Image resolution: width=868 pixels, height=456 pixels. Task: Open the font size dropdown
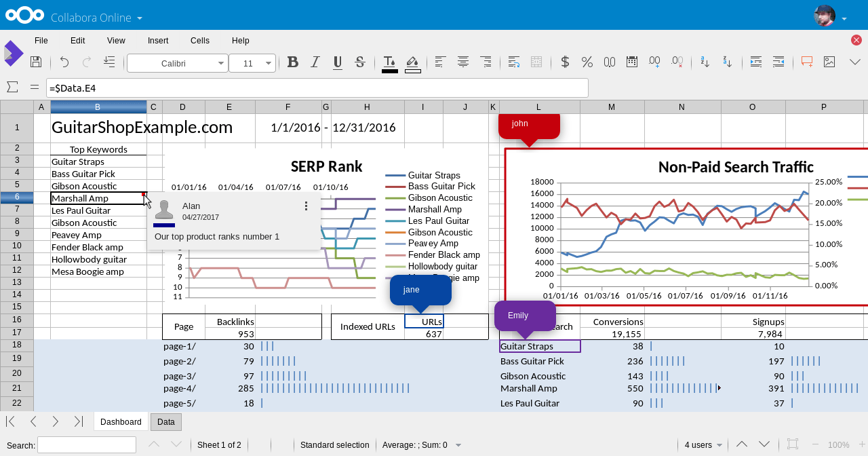[x=269, y=62]
